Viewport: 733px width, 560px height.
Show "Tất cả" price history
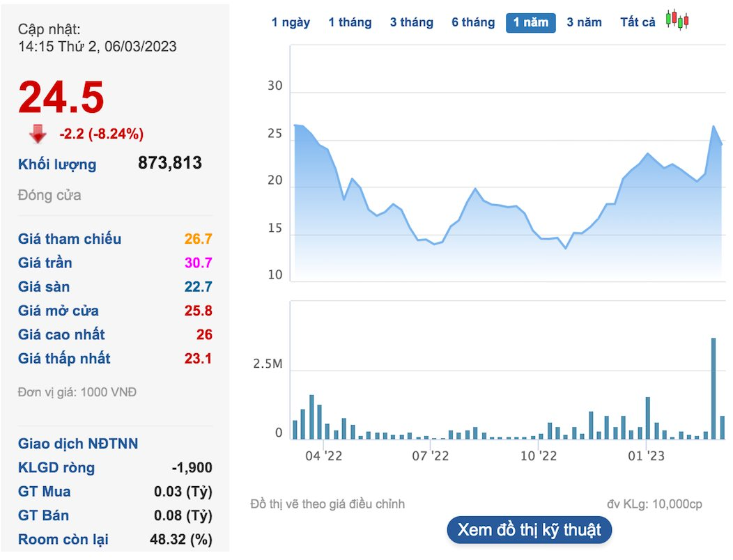(638, 22)
